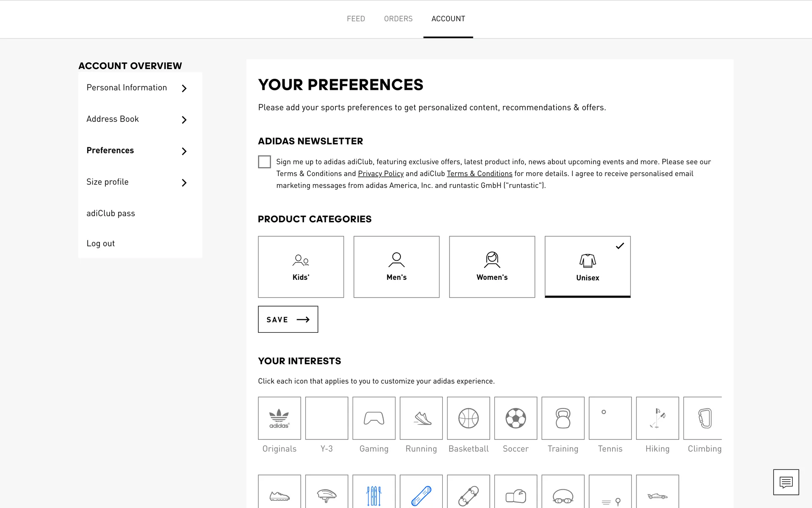
Task: Check the adidas newsletter signup checkbox
Action: click(264, 162)
